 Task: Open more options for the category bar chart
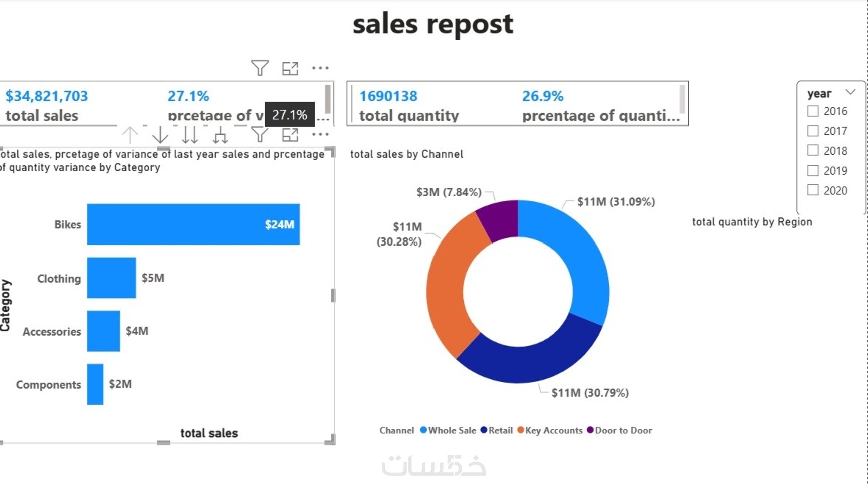(x=320, y=134)
